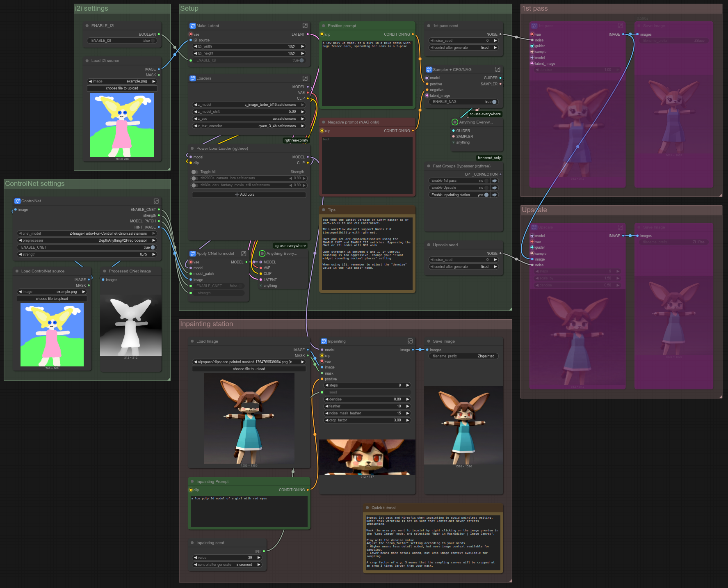The width and height of the screenshot is (728, 588).
Task: Increase the steps value in Inpainting node
Action: [408, 385]
